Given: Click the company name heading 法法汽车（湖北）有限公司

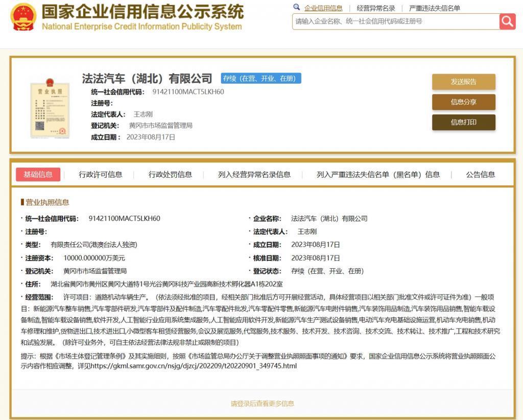Looking at the screenshot, I should pyautogui.click(x=147, y=78).
